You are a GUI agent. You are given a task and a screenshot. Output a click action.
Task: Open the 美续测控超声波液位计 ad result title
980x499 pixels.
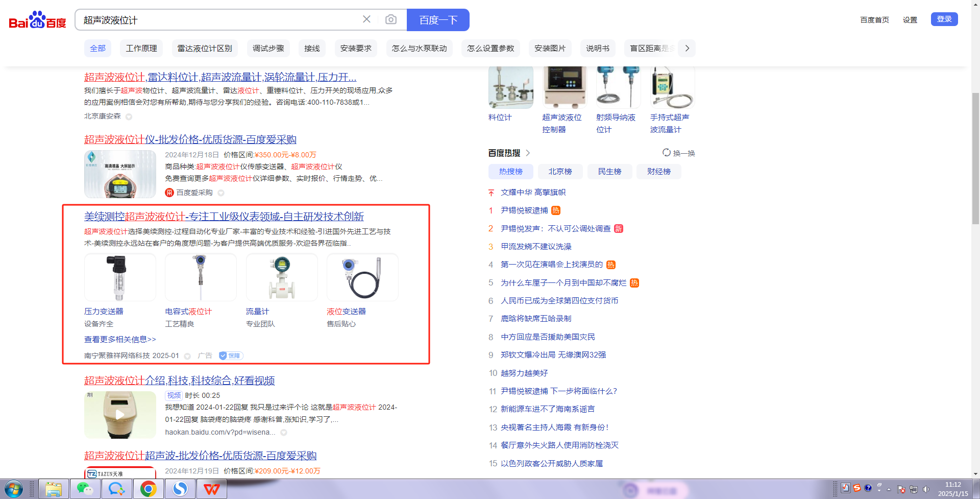tap(224, 217)
